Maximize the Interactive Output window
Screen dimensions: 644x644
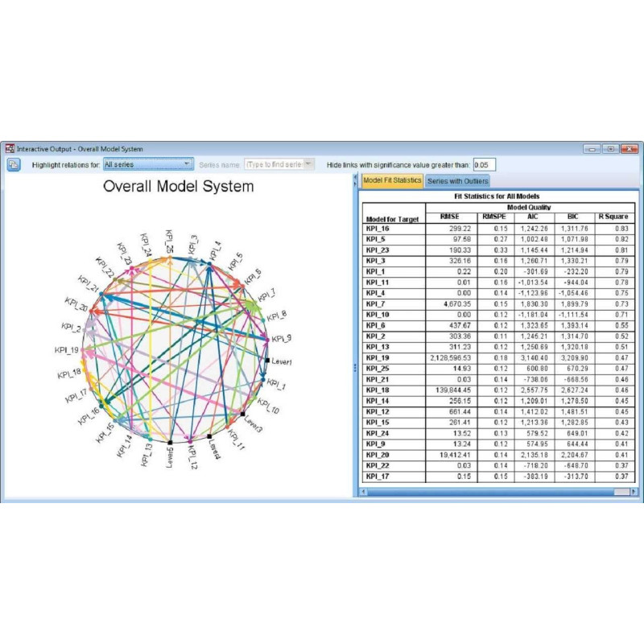pos(611,149)
